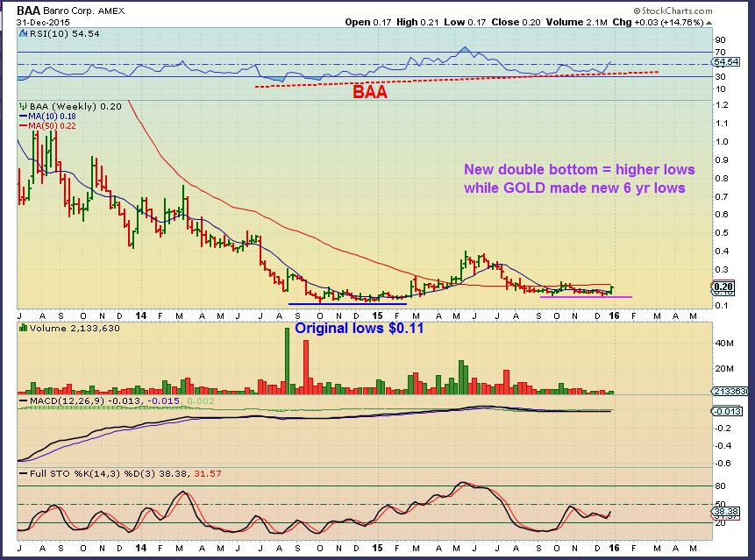Click the 'while GOLD made new 6 yr lows' text
This screenshot has width=755, height=560.
(574, 188)
